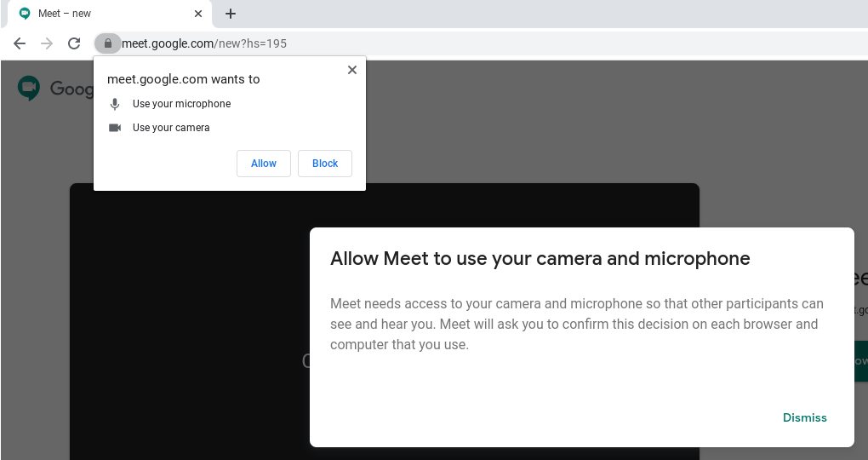Click the address bar URL

coord(204,43)
